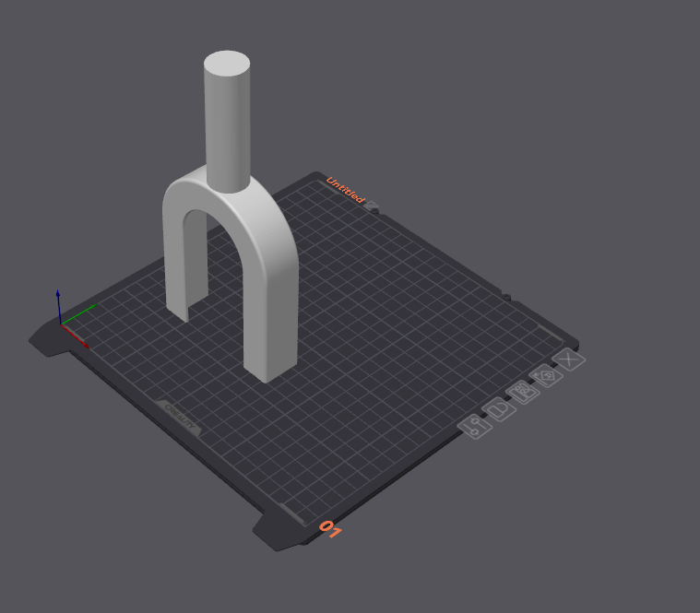Viewport: 700px width, 613px height.
Task: Toggle the plate lock icon
Action: click(x=500, y=408)
